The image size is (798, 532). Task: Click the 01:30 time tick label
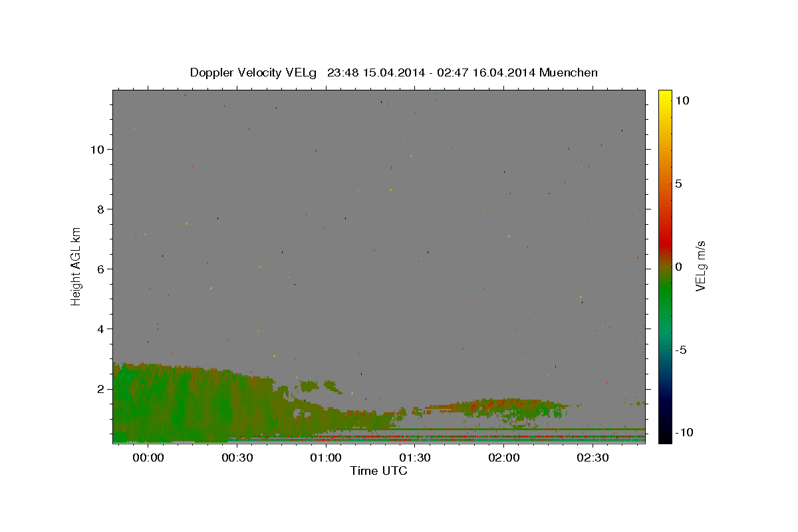[415, 458]
